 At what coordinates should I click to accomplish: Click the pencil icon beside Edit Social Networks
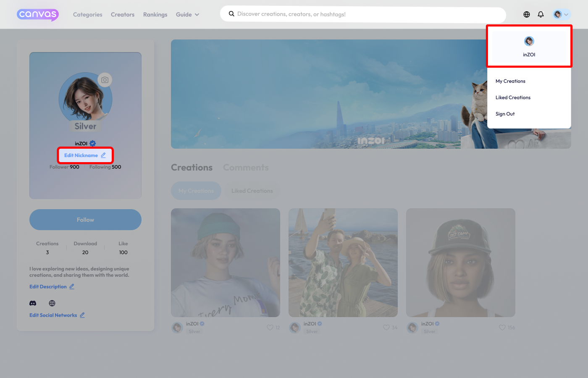tap(82, 315)
